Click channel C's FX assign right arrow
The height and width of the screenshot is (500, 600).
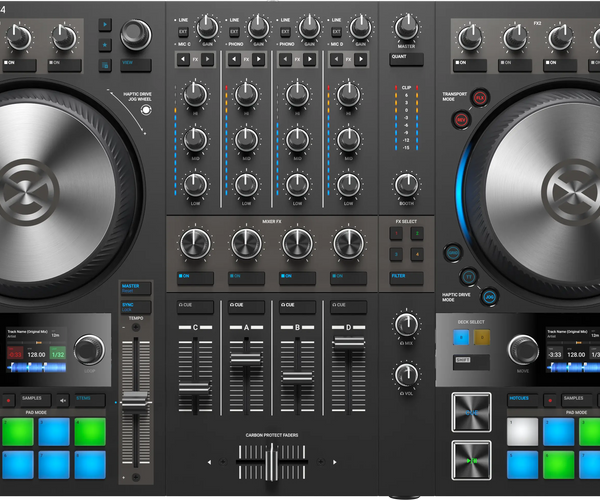tap(207, 59)
